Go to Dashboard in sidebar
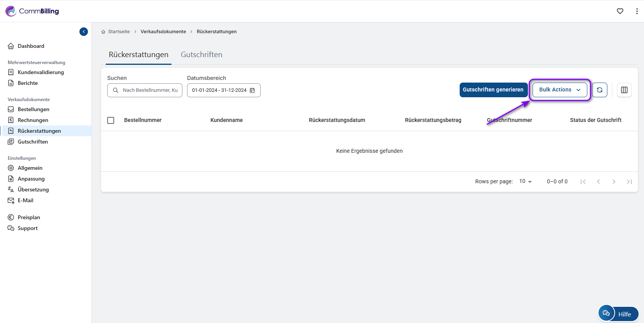This screenshot has width=644, height=323. [31, 46]
